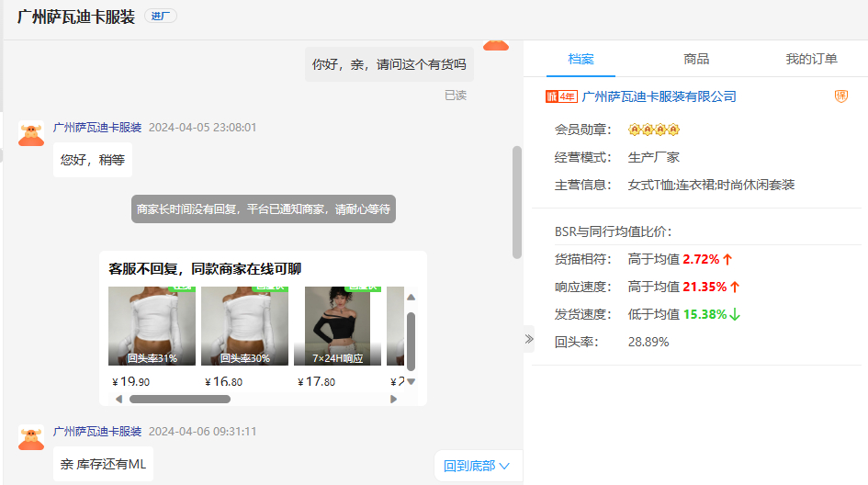This screenshot has width=868, height=485.
Task: Click my own avatar at top of chat
Action: point(495,45)
